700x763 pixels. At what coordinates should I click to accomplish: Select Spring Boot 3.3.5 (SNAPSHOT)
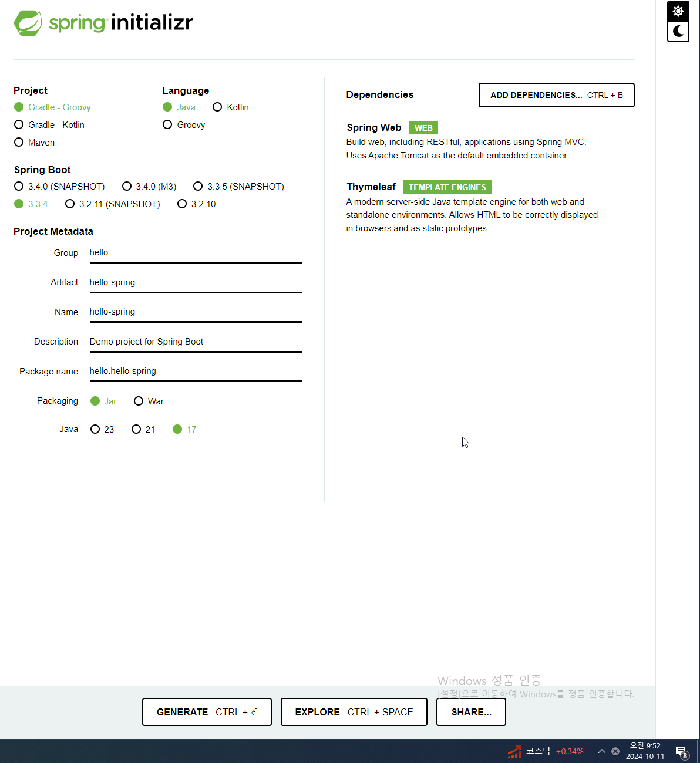pos(238,187)
